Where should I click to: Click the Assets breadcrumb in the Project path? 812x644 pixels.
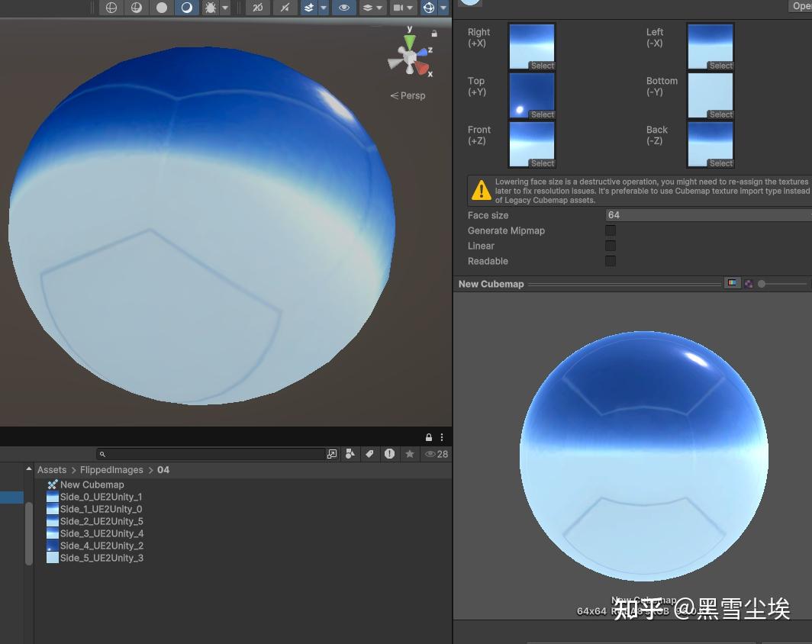(52, 469)
